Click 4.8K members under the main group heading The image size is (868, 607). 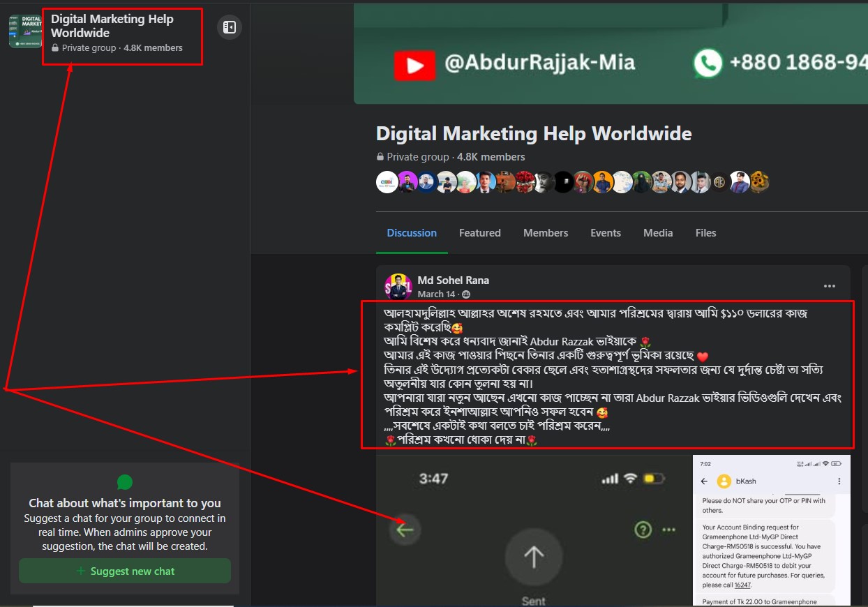point(491,157)
